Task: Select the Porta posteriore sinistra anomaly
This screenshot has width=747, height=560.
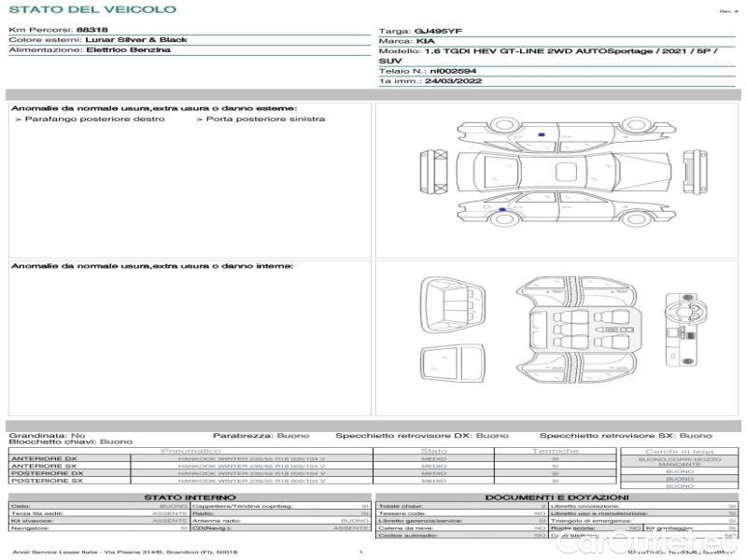Action: 261,119
